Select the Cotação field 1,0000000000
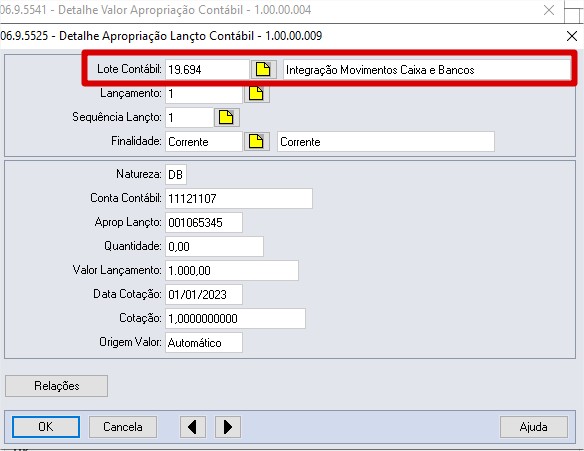The image size is (584, 451). click(235, 318)
